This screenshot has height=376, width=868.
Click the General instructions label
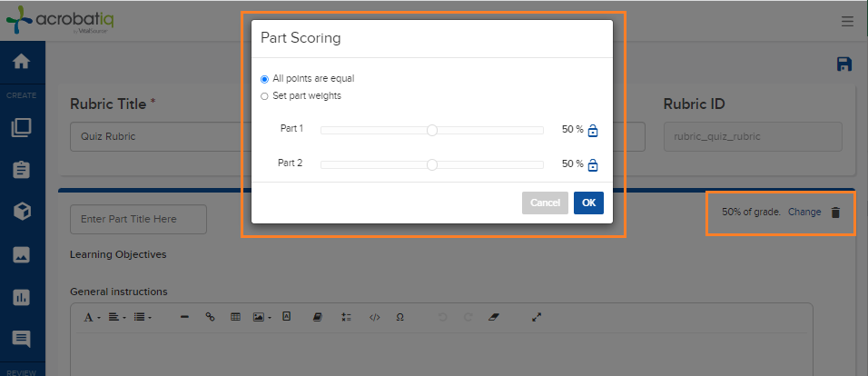[118, 292]
